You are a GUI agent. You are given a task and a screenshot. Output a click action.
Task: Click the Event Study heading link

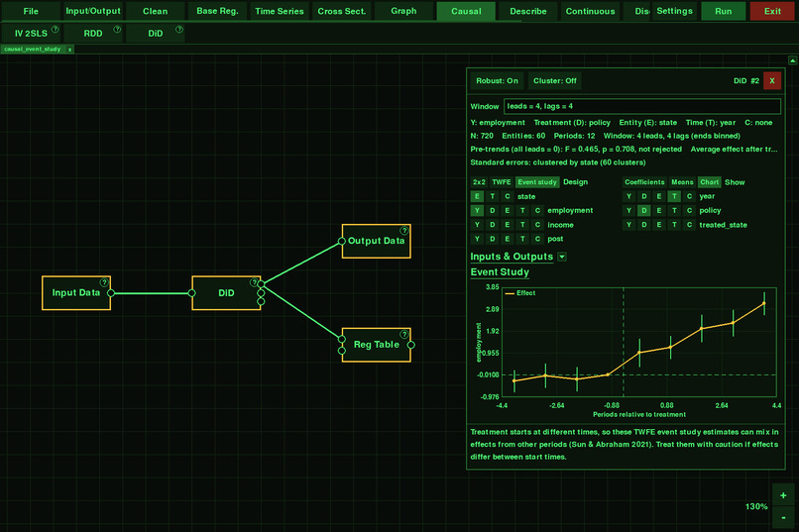click(500, 271)
